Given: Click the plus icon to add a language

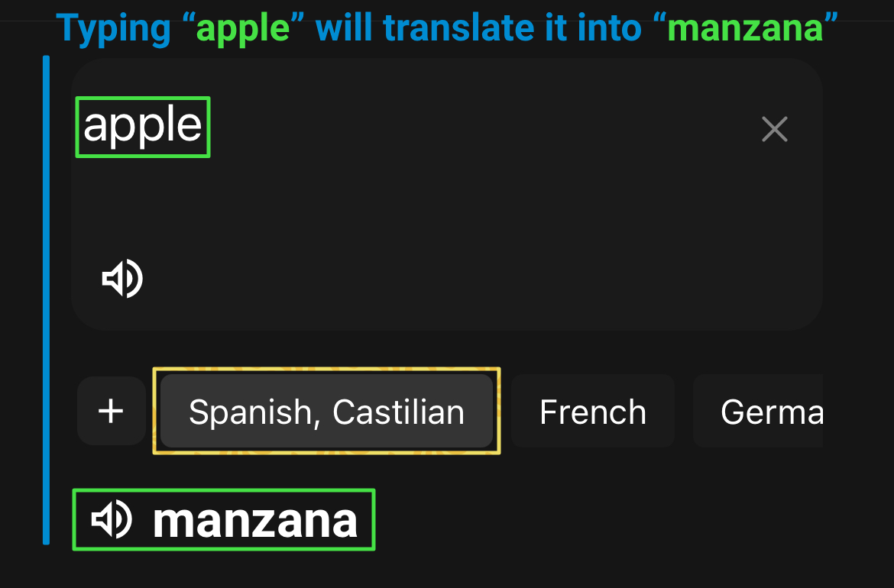Looking at the screenshot, I should pos(111,411).
